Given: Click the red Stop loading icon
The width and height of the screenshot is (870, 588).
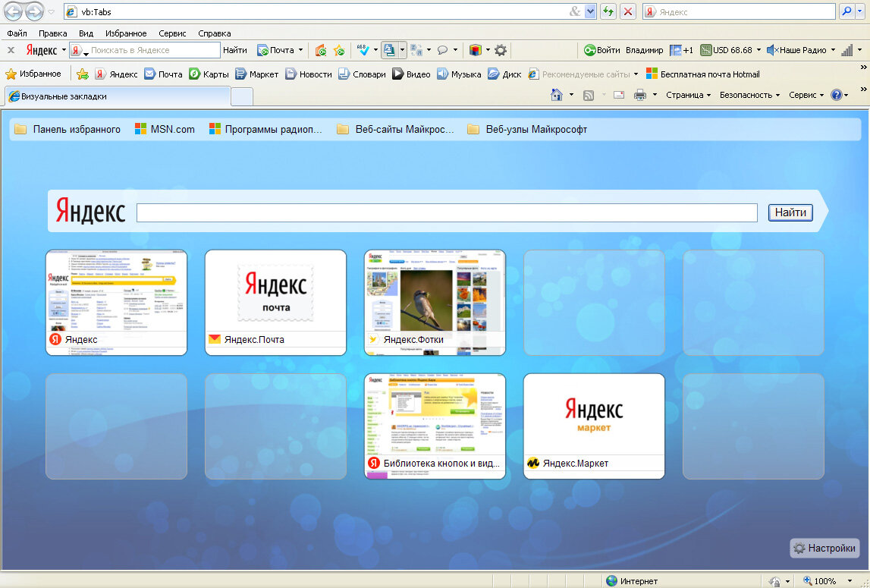Looking at the screenshot, I should pos(627,11).
